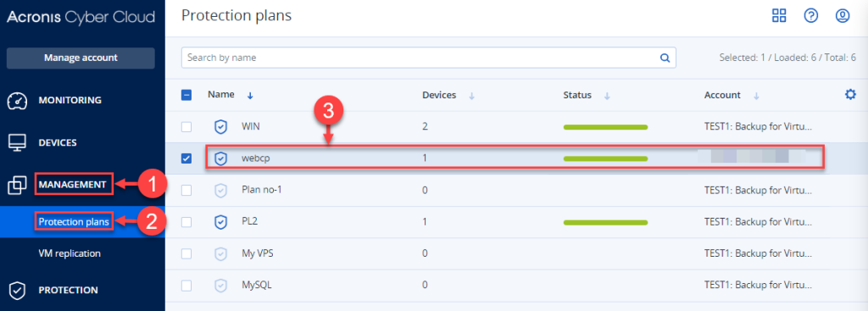Select Protection plans submenu item
868x311 pixels.
point(73,222)
